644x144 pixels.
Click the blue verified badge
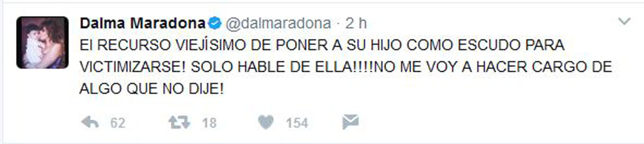click(x=215, y=23)
